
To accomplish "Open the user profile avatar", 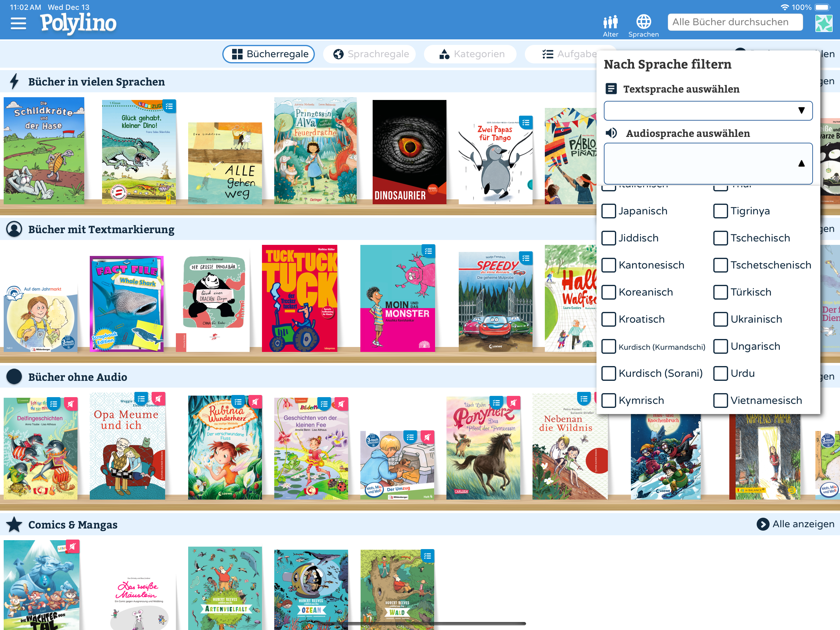I will (823, 23).
